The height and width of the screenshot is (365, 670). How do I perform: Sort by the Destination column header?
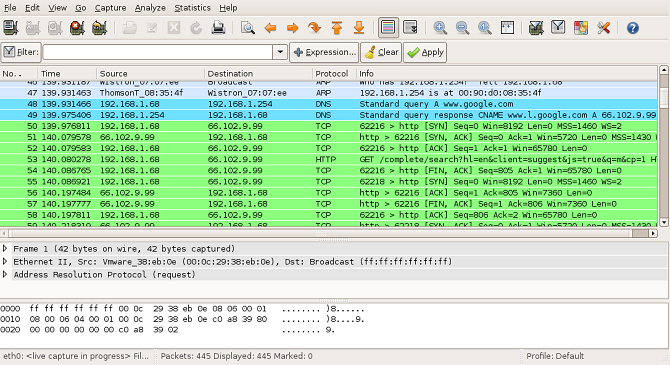(x=258, y=74)
